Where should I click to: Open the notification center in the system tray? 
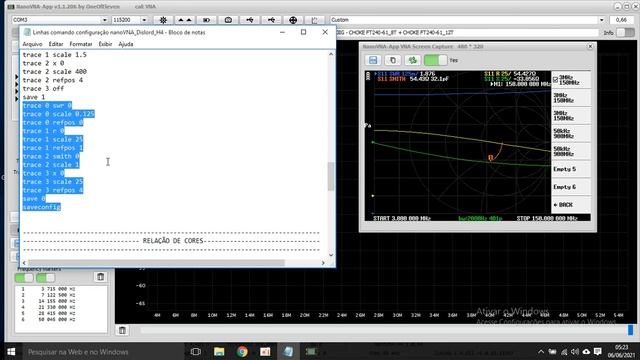coord(598,351)
